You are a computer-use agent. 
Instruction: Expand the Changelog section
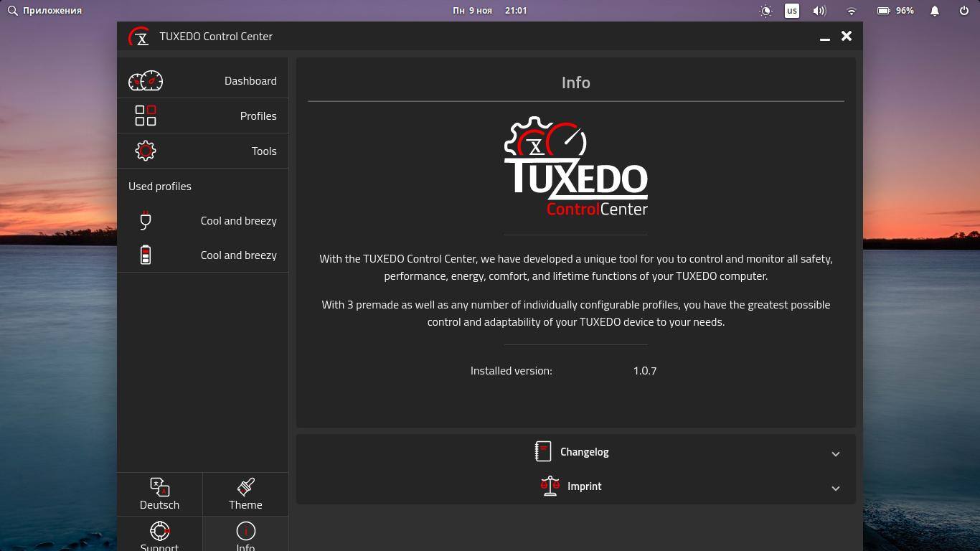tap(576, 451)
